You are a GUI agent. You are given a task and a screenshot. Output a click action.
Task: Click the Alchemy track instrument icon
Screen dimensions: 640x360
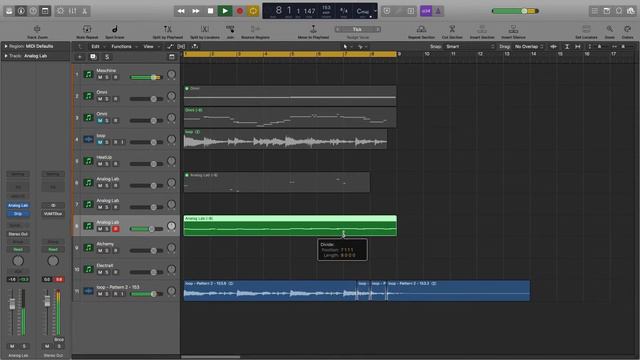pos(88,247)
